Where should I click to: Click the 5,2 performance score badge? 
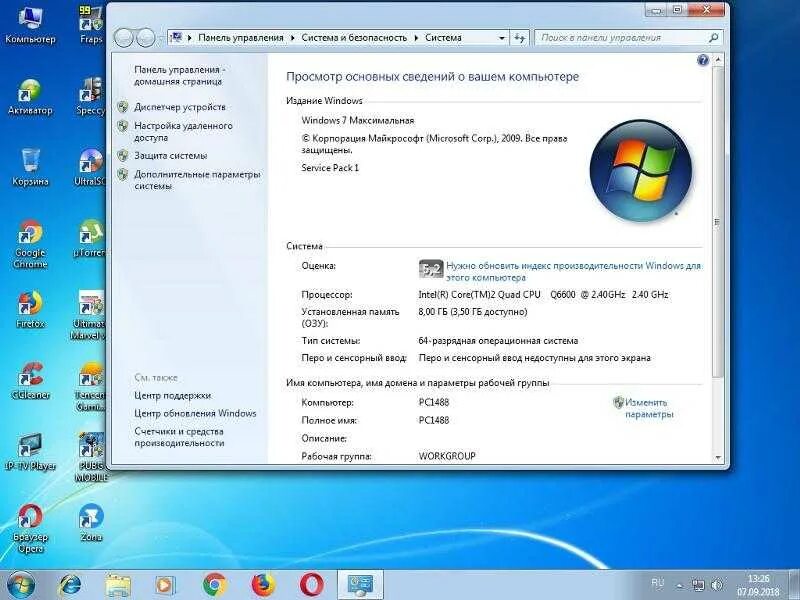click(431, 269)
